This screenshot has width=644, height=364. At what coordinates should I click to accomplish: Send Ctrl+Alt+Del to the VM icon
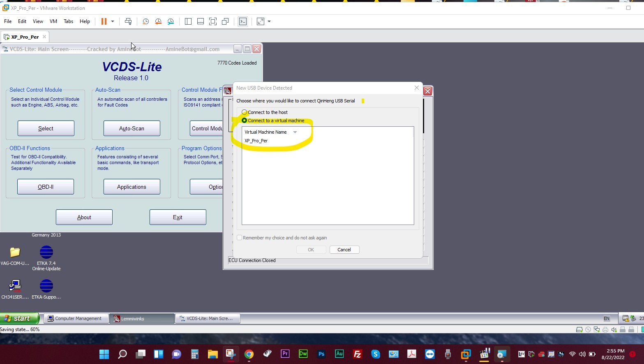128,21
